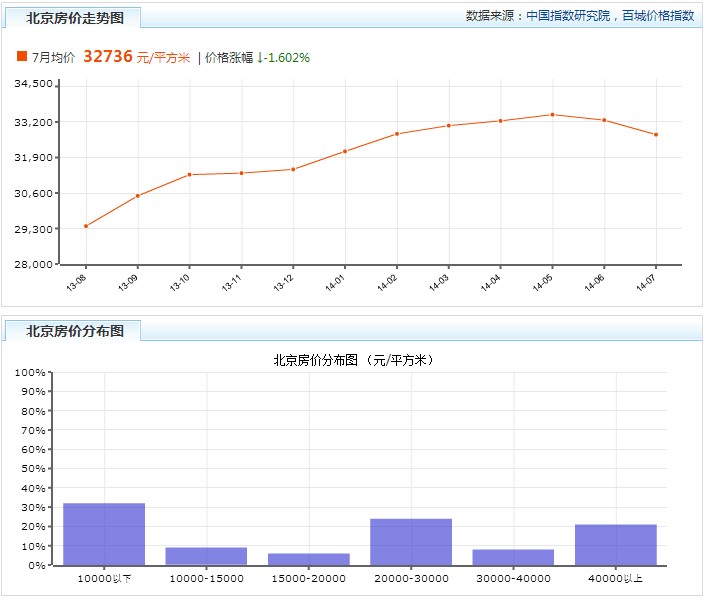
Task: Click the 14-07 x-axis label
Action: point(646,282)
